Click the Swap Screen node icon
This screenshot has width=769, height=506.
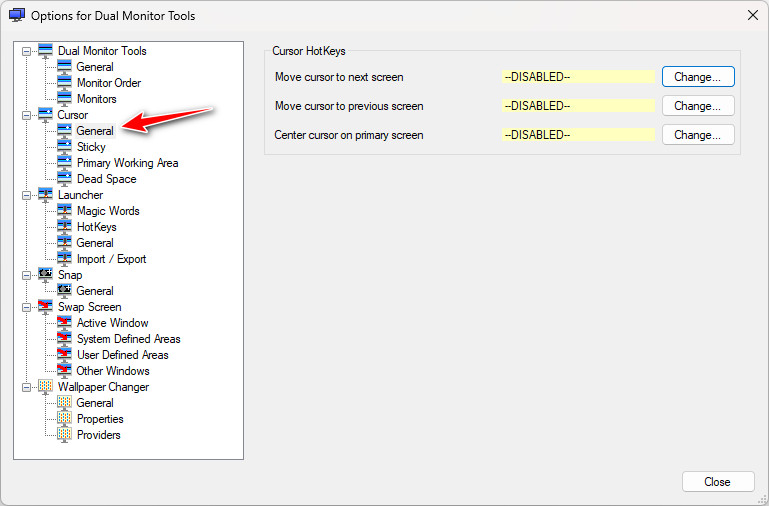(45, 307)
